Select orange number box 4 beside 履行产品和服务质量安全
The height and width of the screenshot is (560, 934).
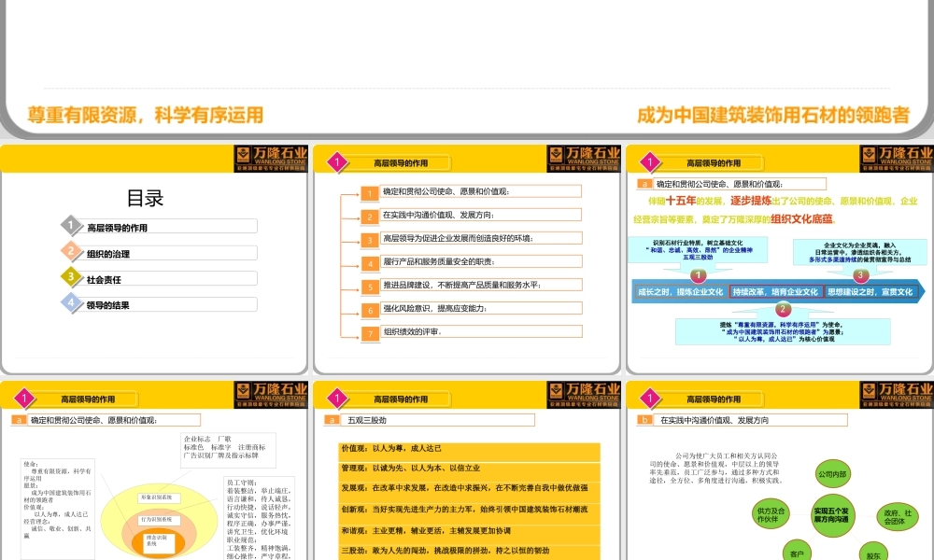point(370,263)
